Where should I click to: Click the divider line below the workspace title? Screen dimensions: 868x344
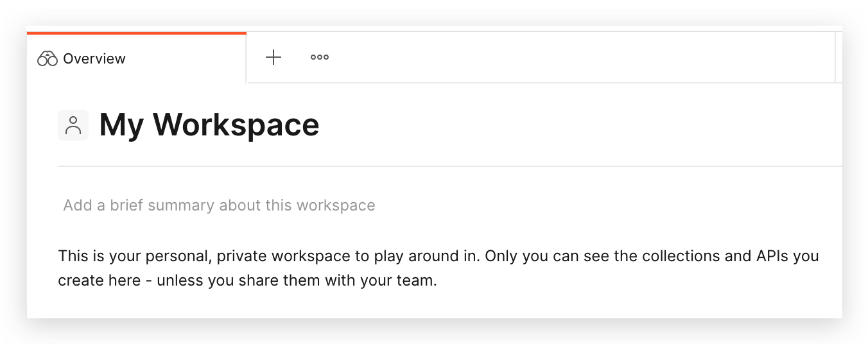coord(449,166)
